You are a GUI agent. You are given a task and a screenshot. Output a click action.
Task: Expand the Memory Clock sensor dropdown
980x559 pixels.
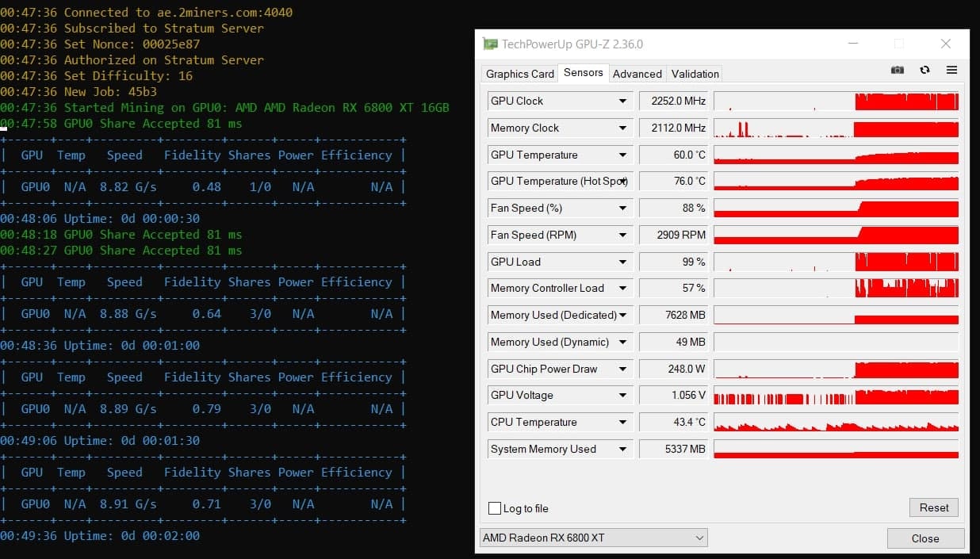point(622,128)
